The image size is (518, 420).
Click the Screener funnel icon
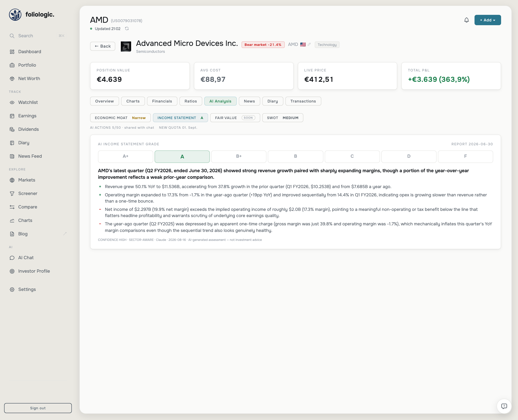pyautogui.click(x=12, y=194)
